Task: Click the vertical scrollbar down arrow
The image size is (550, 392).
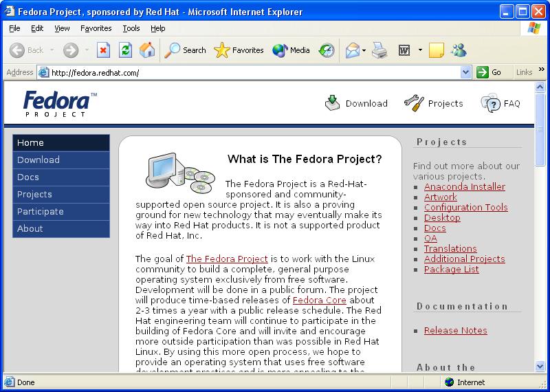Action: point(540,367)
